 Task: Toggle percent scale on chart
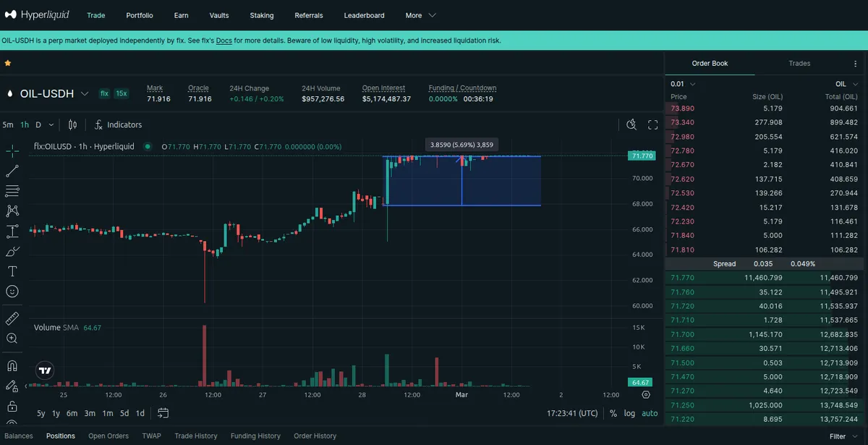point(613,413)
